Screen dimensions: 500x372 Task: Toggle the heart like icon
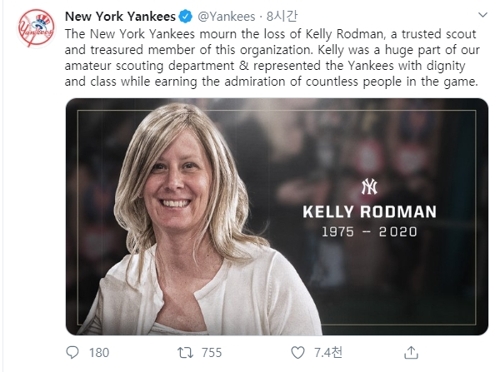(298, 353)
